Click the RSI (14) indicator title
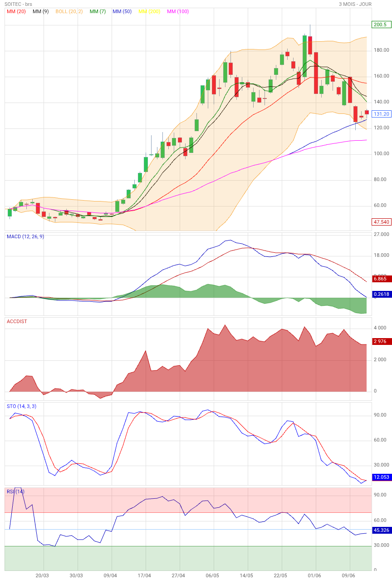Image resolution: width=392 pixels, height=580 pixels. (x=15, y=492)
